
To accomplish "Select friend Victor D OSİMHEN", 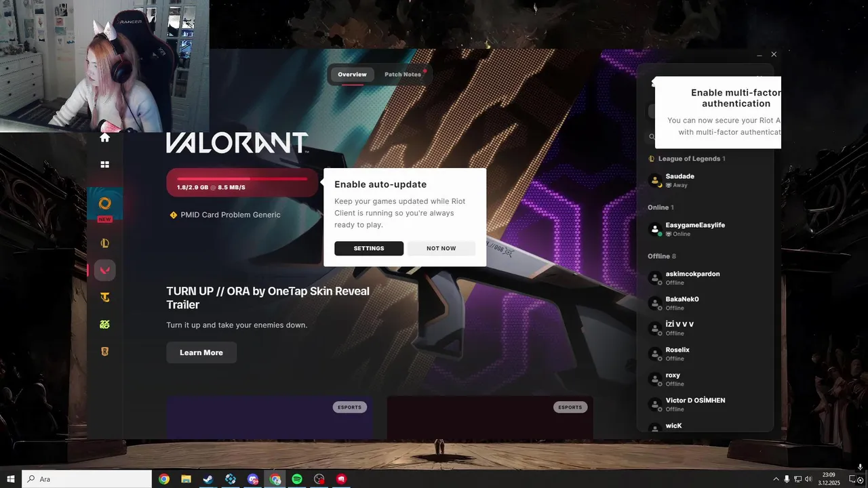I will coord(705,404).
